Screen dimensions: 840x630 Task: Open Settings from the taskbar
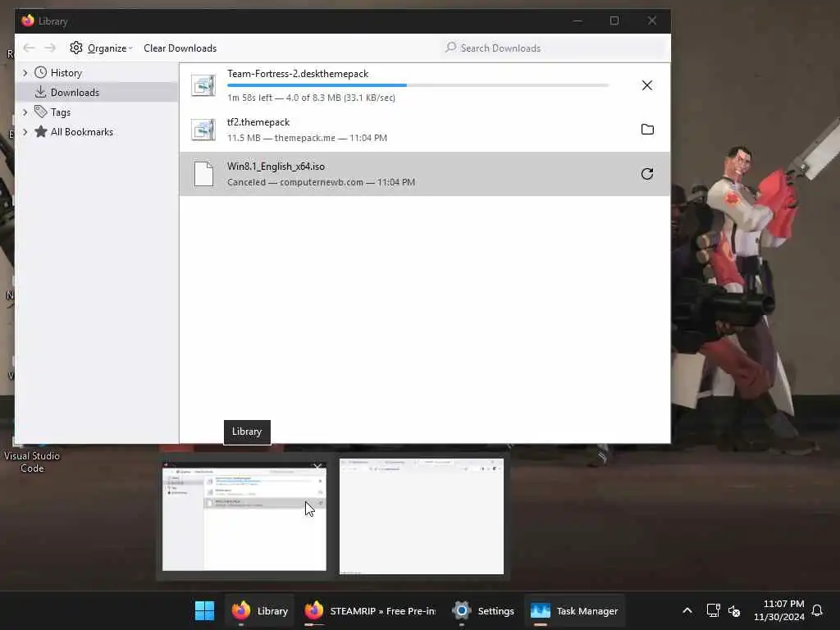pos(482,610)
